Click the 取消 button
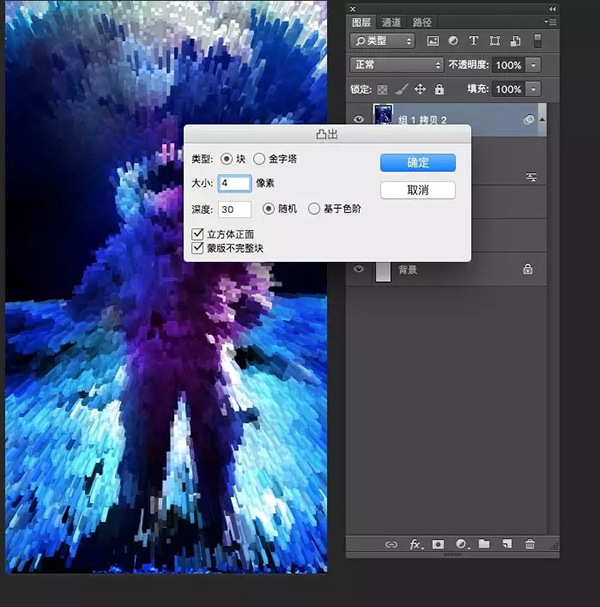 [x=418, y=190]
